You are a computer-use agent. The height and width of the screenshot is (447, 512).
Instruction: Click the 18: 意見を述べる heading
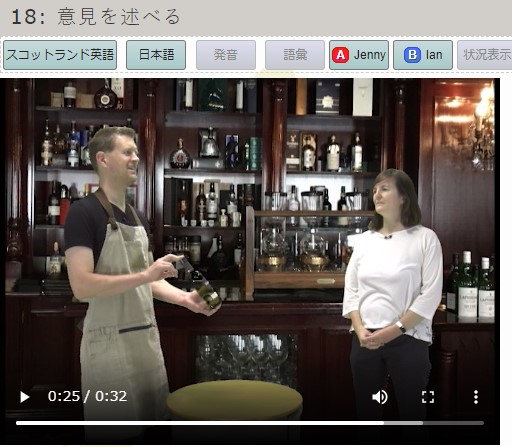(96, 17)
